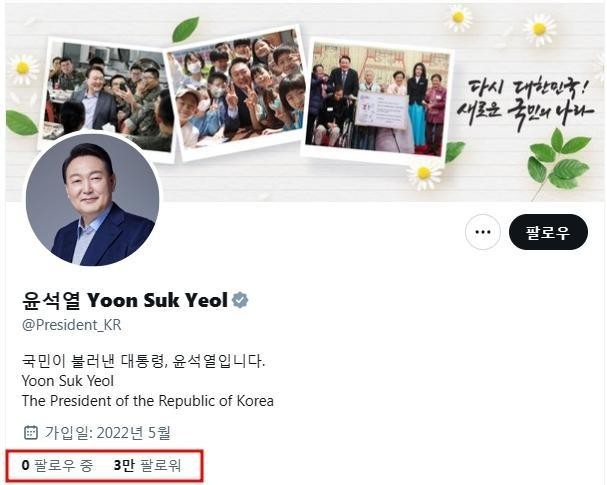Click the daisy flower at banner left edge
The height and width of the screenshot is (485, 607).
(x=23, y=69)
